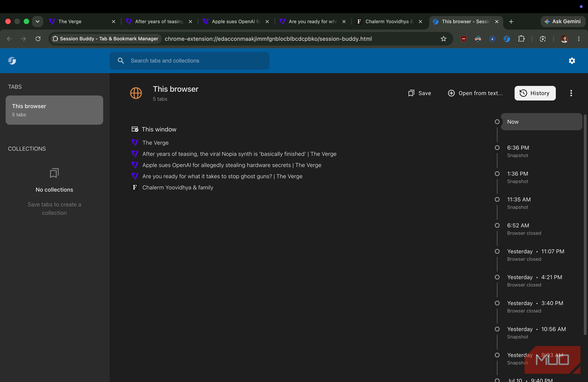Select Yesterday 11:07 PM Browser closed entry
Image resolution: width=588 pixels, height=382 pixels.
pyautogui.click(x=541, y=255)
